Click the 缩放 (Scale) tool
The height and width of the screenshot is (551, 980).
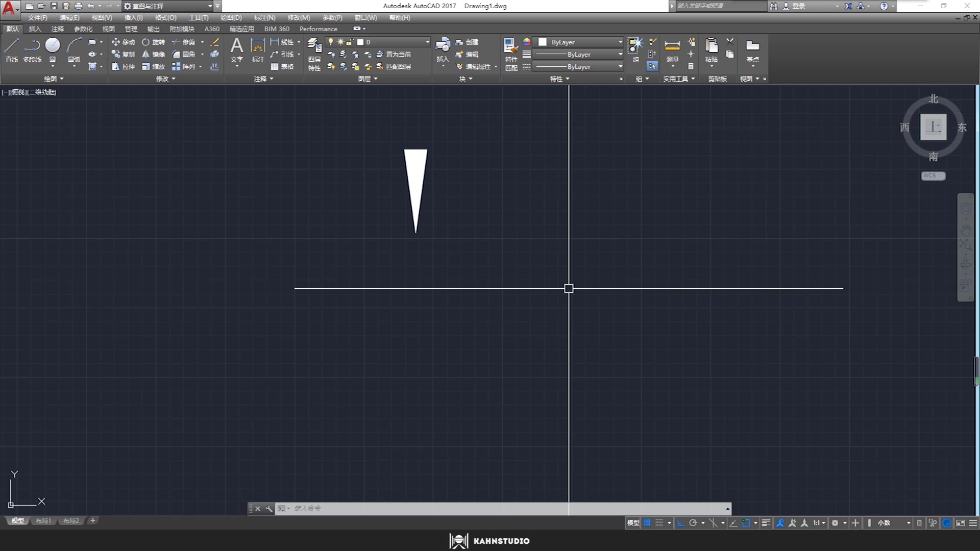coord(153,66)
